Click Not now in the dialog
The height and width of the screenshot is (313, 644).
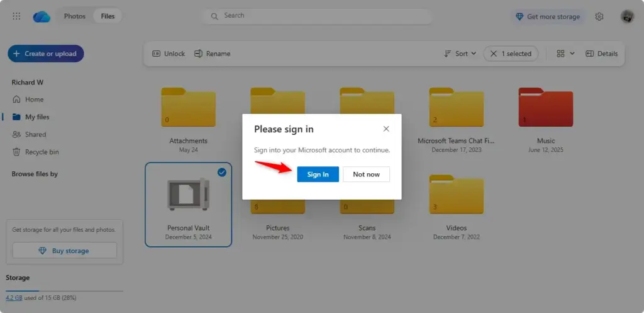point(367,174)
